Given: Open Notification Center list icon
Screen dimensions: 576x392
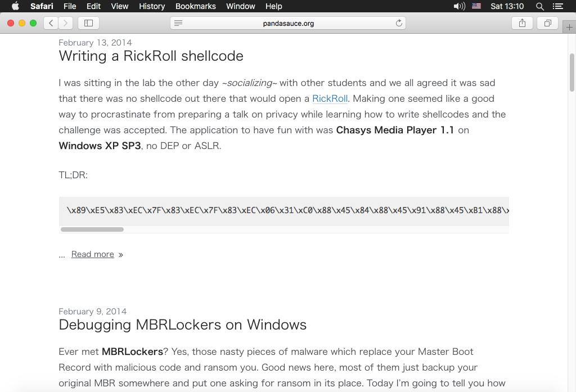Looking at the screenshot, I should (x=558, y=6).
